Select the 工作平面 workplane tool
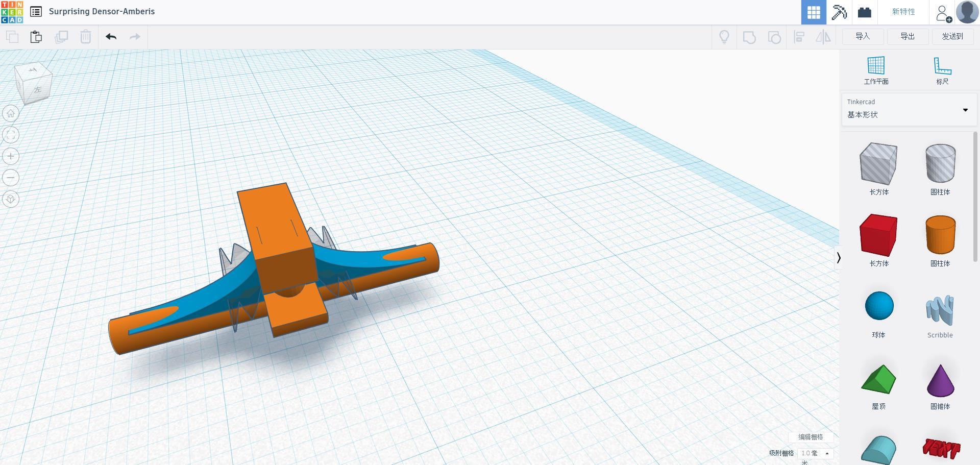Image resolution: width=980 pixels, height=465 pixels. coord(876,70)
